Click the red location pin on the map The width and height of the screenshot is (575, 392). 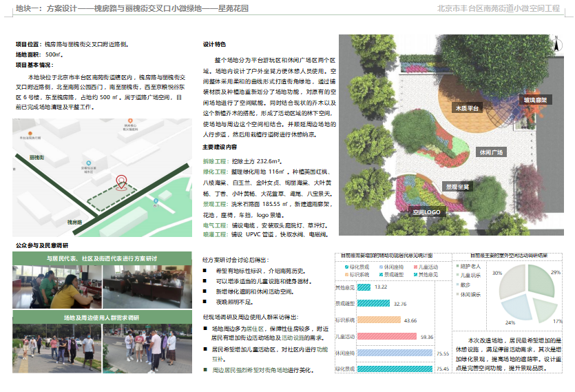click(122, 181)
